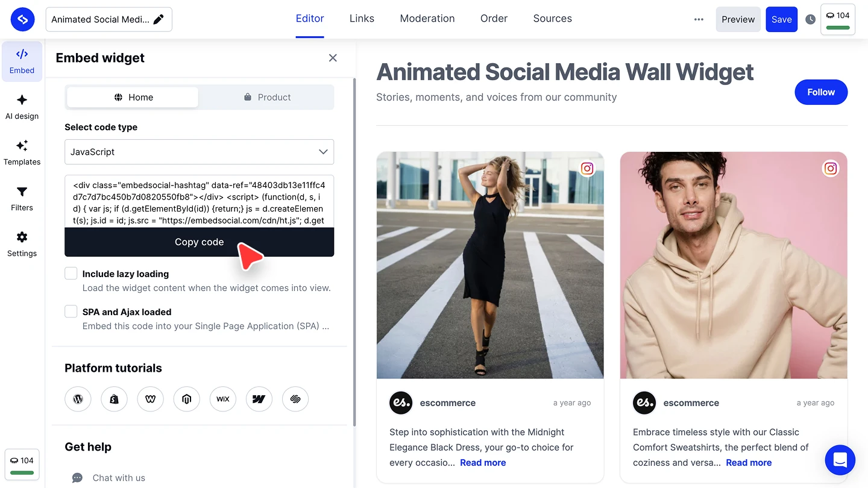Click chat icon beside Chat with us

coord(77,478)
